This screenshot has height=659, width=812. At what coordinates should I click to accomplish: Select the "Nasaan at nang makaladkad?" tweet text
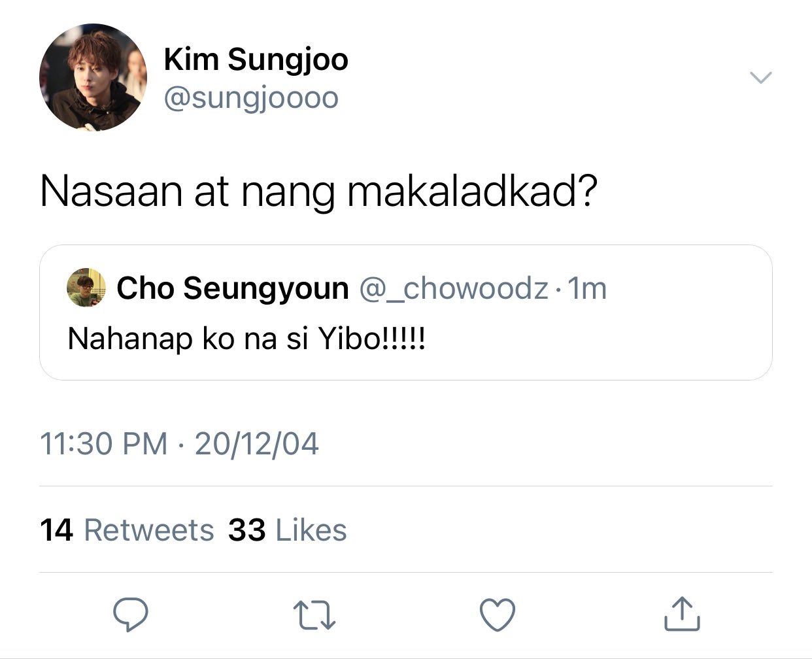click(319, 192)
